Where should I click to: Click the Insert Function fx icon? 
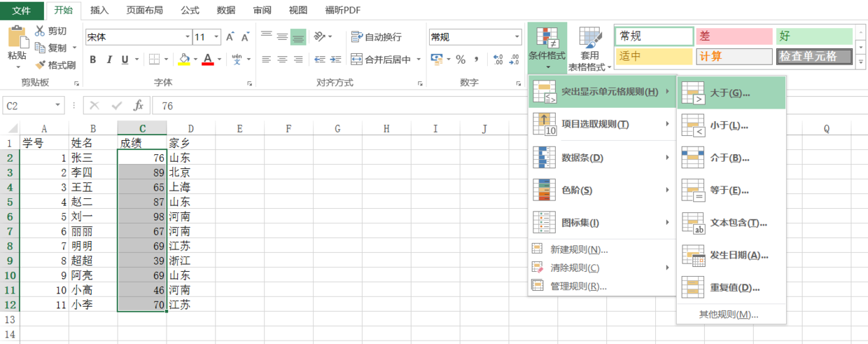click(x=139, y=106)
